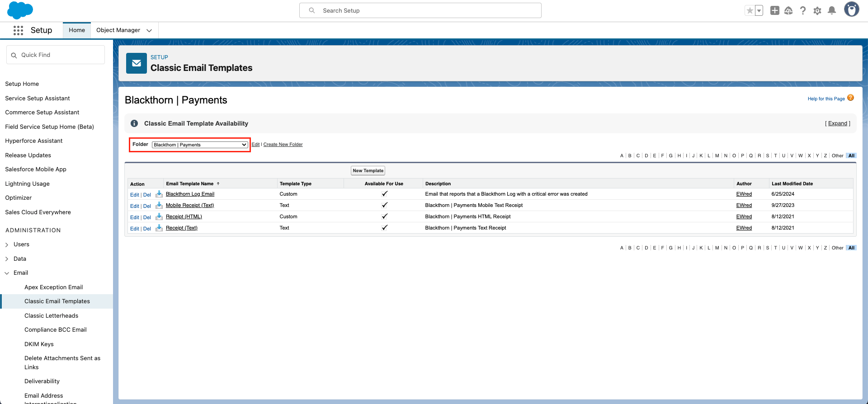Click the Last Modified Date column header
Screen dimensions: 868x404
point(792,183)
